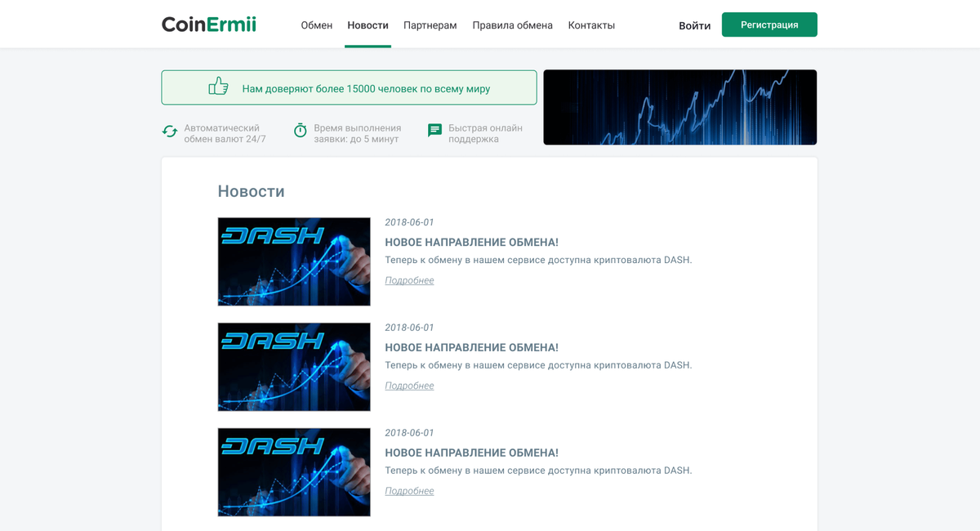This screenshot has height=531, width=980.
Task: Open Правила обмена in navigation
Action: click(512, 25)
